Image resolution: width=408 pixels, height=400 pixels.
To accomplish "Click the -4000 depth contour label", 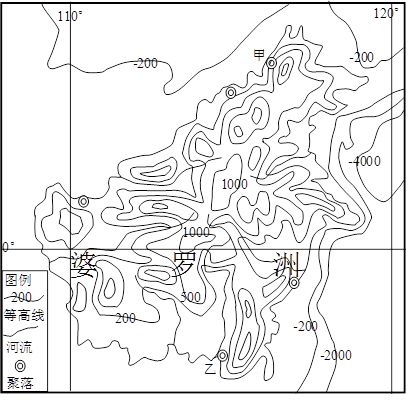I will click(364, 161).
